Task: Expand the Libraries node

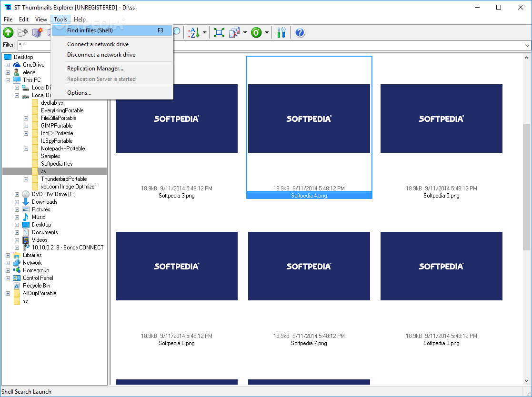Action: (8, 255)
